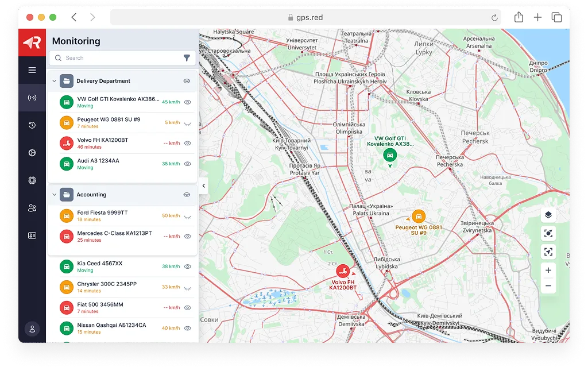The image size is (588, 367).
Task: Click the filter funnel icon in search
Action: pos(187,58)
